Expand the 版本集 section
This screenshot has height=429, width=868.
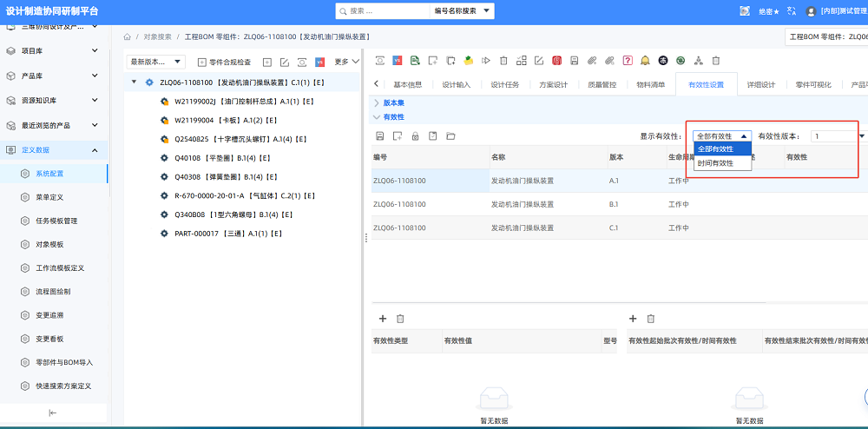tap(377, 103)
